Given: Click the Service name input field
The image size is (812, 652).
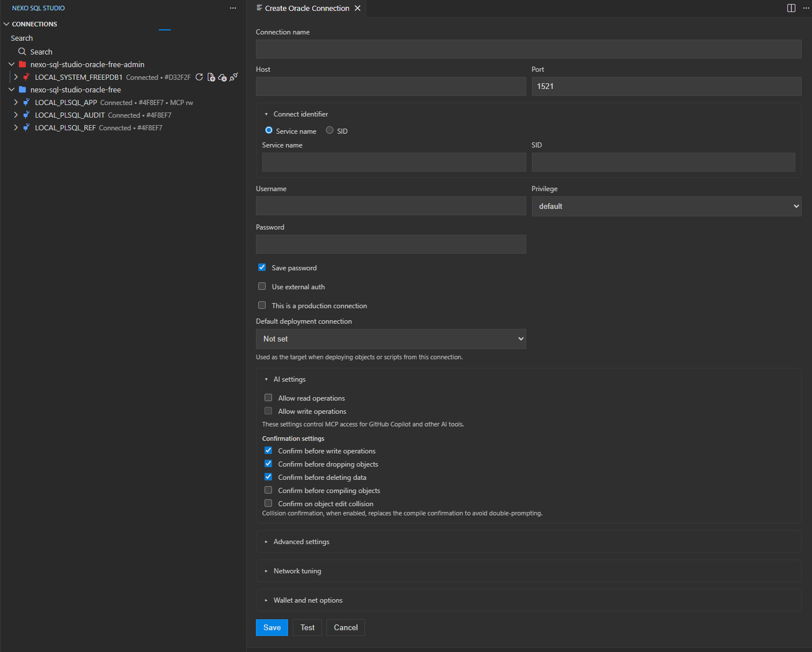Looking at the screenshot, I should tap(394, 162).
